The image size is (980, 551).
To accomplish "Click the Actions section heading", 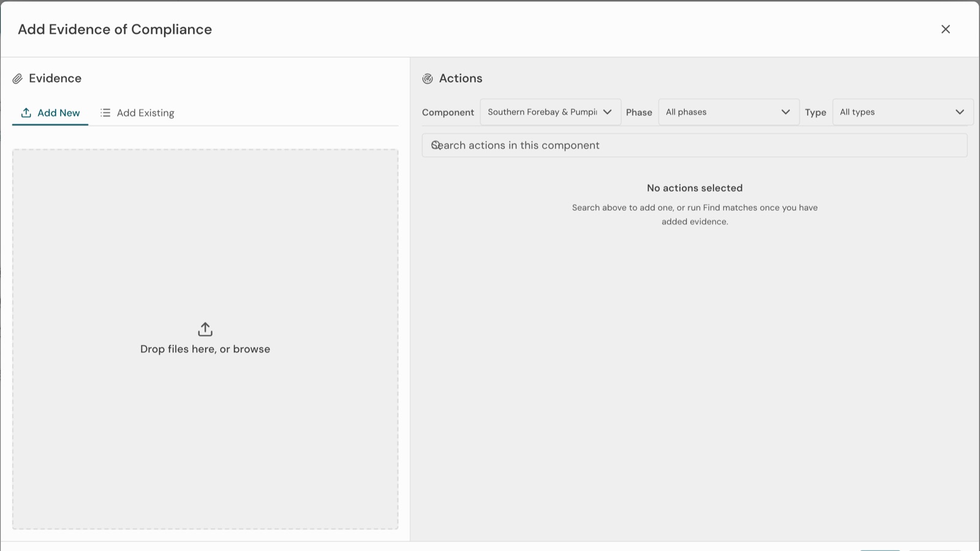I will [x=461, y=78].
